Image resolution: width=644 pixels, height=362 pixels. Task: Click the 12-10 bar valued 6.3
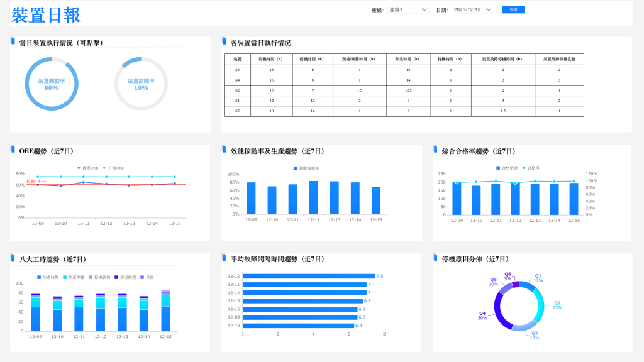click(x=298, y=326)
